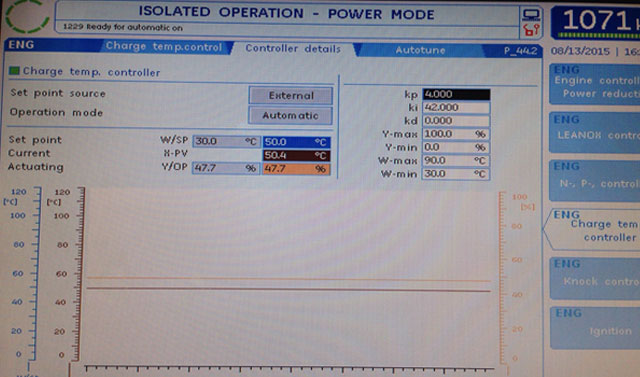This screenshot has width=640, height=377.
Task: Click the P_442 page identifier
Action: (520, 51)
